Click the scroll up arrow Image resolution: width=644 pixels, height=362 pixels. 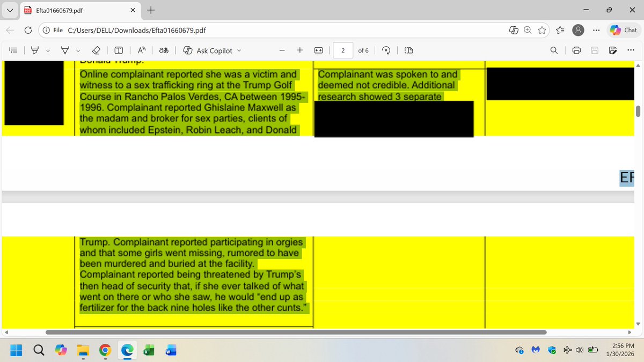tap(638, 65)
